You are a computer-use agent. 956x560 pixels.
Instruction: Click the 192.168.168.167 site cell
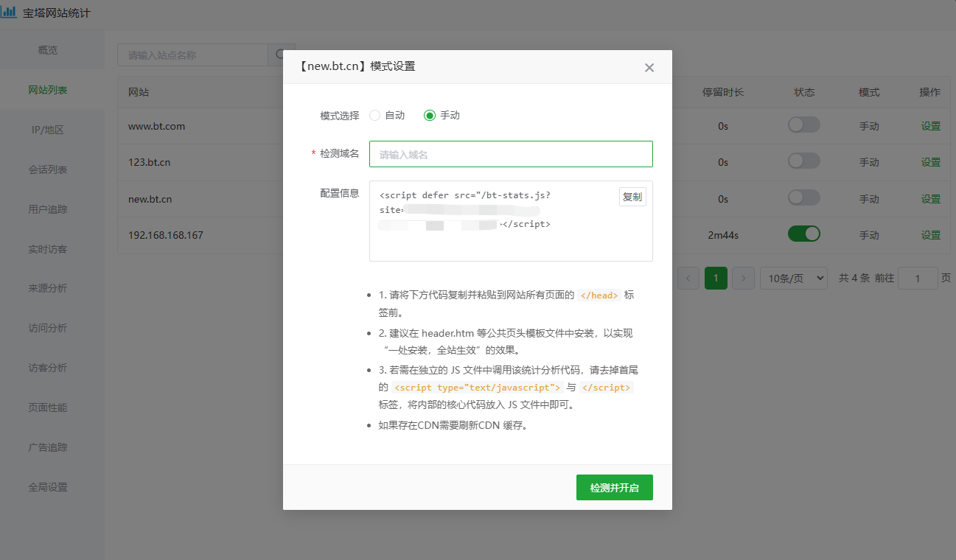[x=166, y=235]
